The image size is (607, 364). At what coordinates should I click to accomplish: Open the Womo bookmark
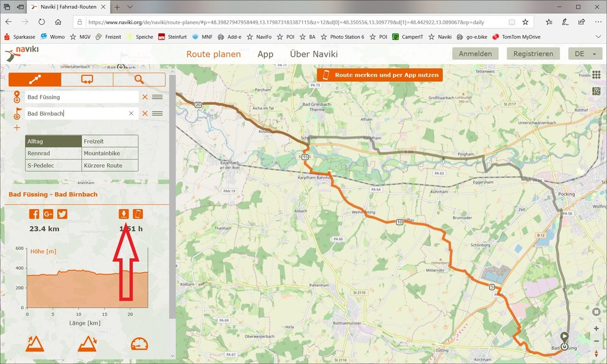[53, 37]
